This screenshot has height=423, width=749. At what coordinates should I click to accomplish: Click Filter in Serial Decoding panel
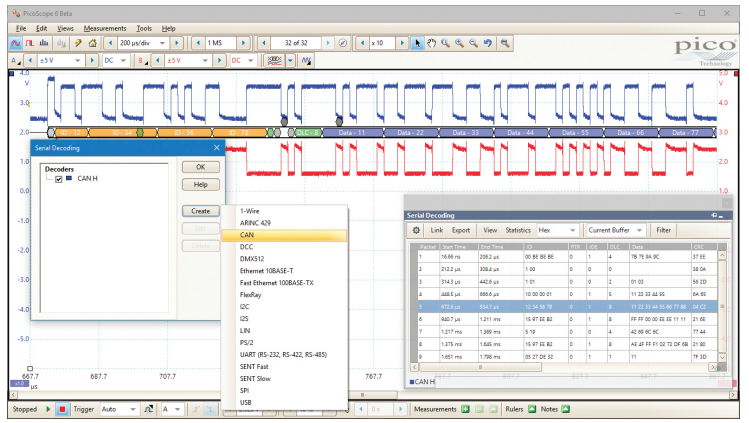coord(663,230)
